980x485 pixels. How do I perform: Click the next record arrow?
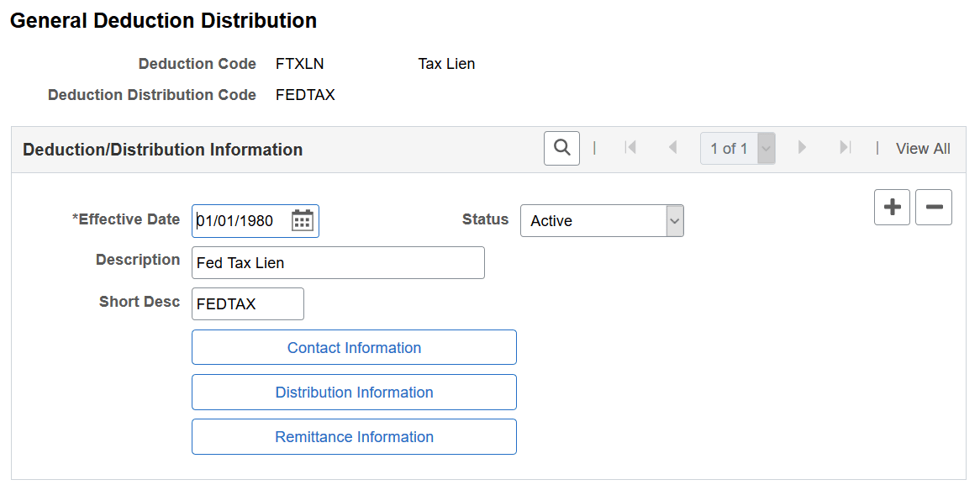802,147
